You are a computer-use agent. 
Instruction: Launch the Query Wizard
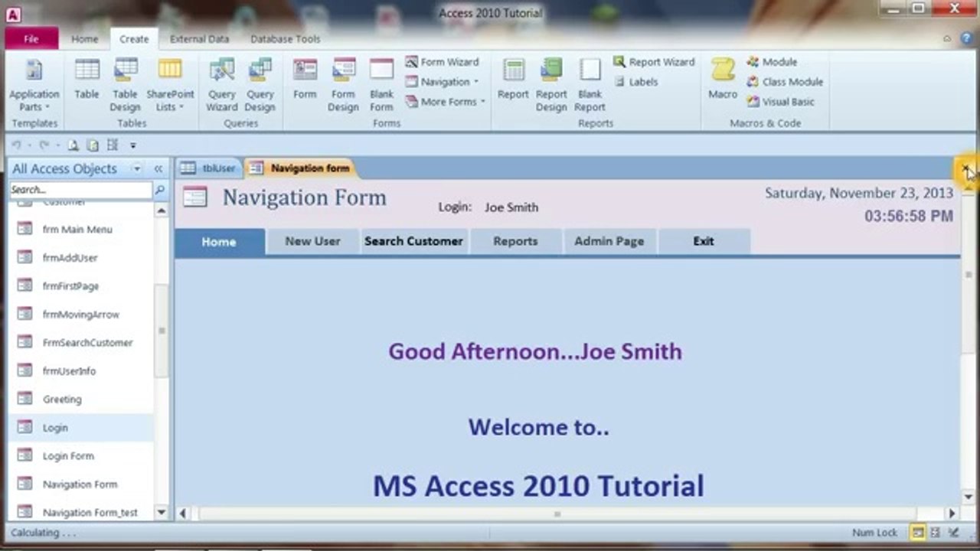(x=221, y=84)
